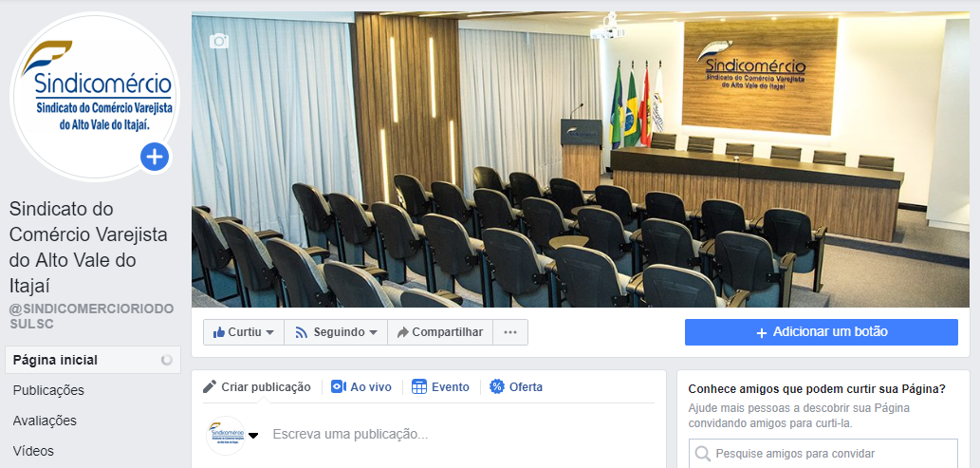Open the three-dots more options button

click(x=510, y=332)
